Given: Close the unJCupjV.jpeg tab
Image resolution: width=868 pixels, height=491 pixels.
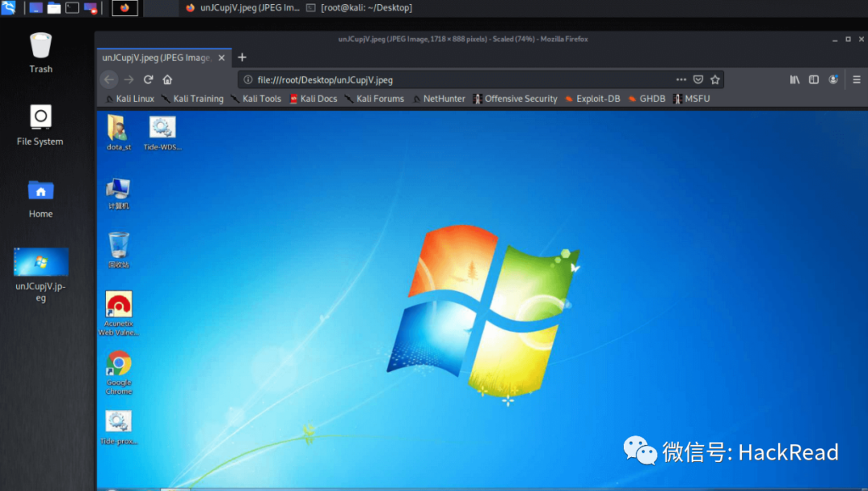Looking at the screenshot, I should pyautogui.click(x=222, y=58).
